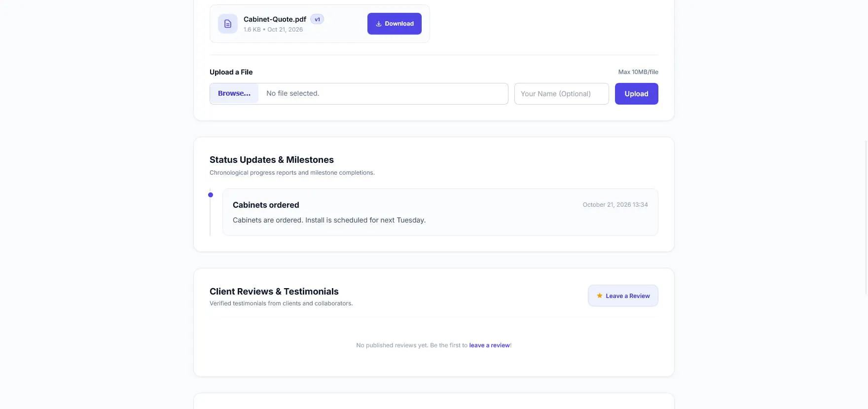Viewport: 868px width, 409px height.
Task: Click the Cabinets ordered timeline dot
Action: (x=211, y=195)
